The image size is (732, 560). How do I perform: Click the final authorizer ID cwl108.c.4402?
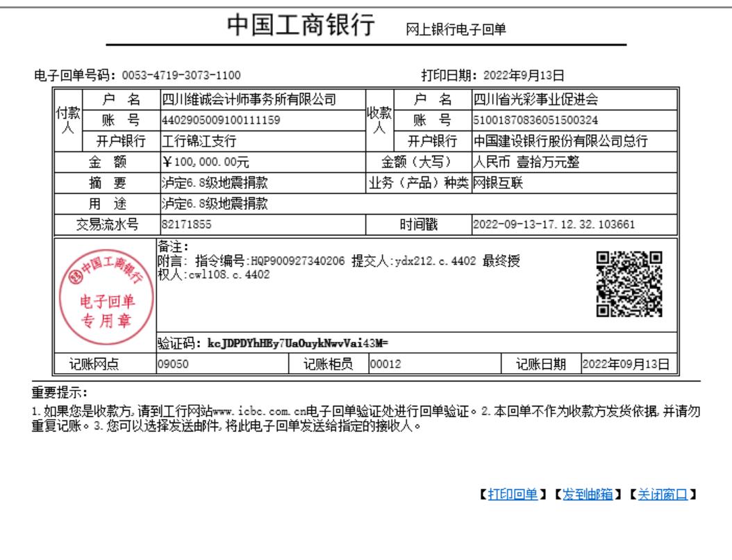pyautogui.click(x=229, y=274)
